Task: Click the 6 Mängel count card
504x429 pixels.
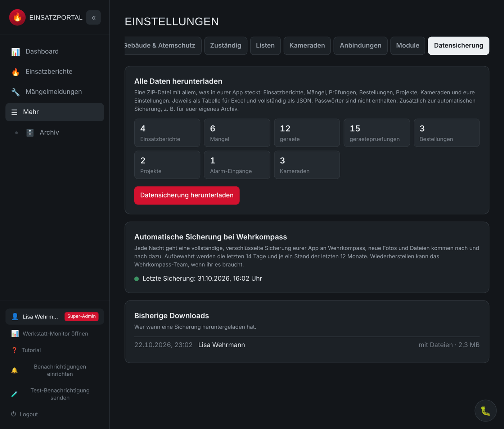Action: [237, 133]
